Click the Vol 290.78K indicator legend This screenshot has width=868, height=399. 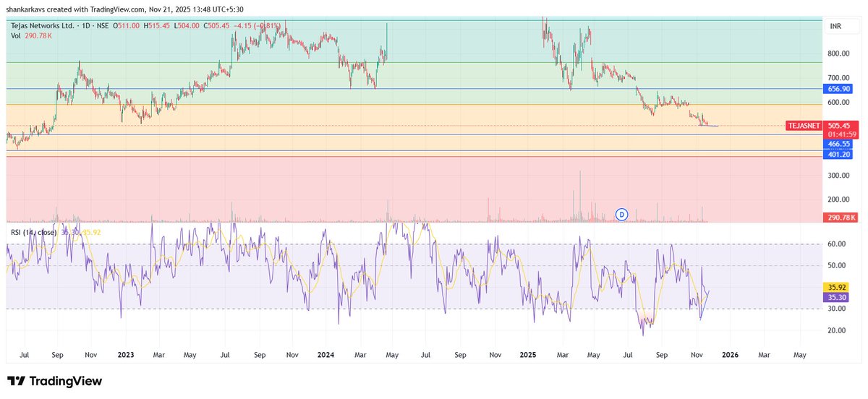(31, 35)
